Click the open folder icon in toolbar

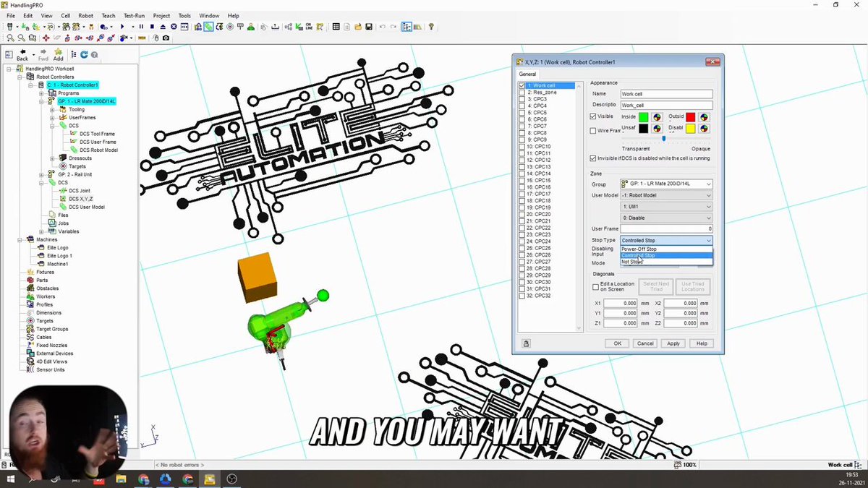pos(358,27)
